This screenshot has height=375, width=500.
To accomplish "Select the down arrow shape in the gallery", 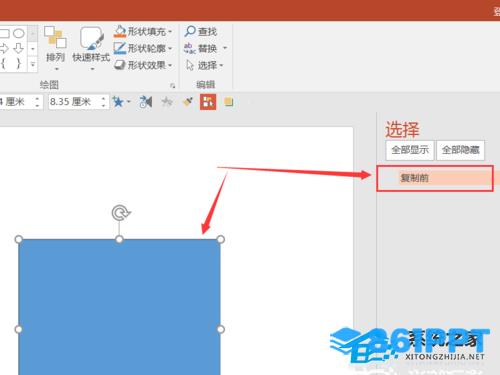I will [x=19, y=48].
